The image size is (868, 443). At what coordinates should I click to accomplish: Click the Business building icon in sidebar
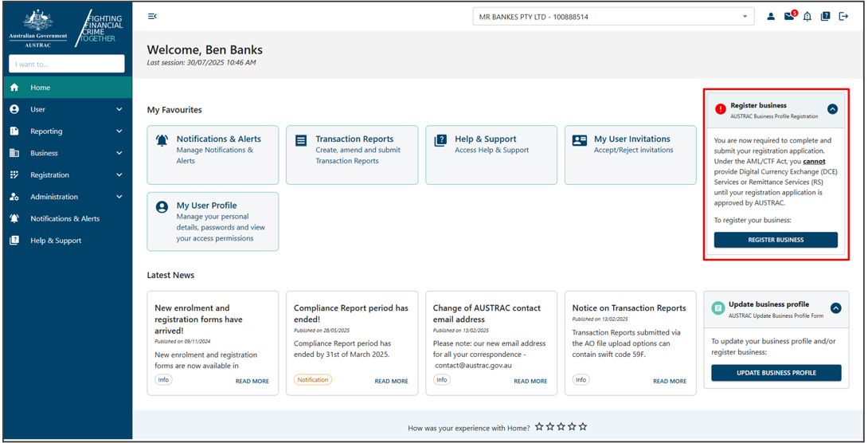point(15,153)
